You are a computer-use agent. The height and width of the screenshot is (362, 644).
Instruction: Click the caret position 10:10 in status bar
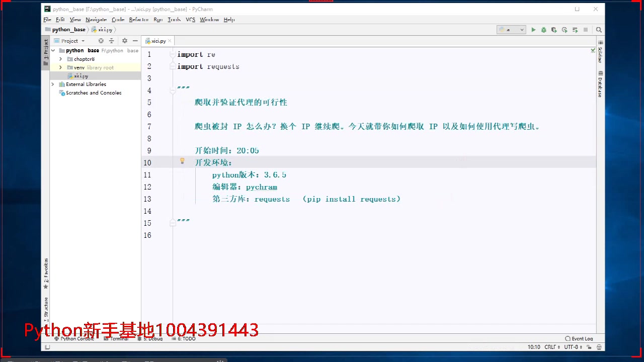click(x=534, y=347)
